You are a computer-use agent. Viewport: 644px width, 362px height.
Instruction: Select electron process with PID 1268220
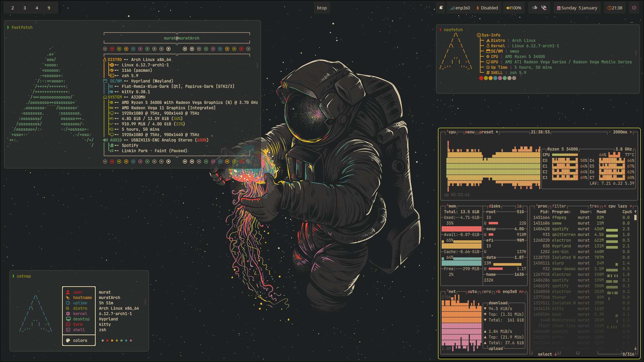point(582,240)
